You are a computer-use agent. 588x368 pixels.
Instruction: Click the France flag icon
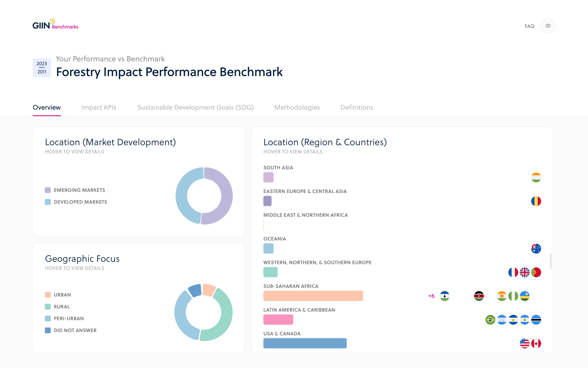(x=513, y=272)
